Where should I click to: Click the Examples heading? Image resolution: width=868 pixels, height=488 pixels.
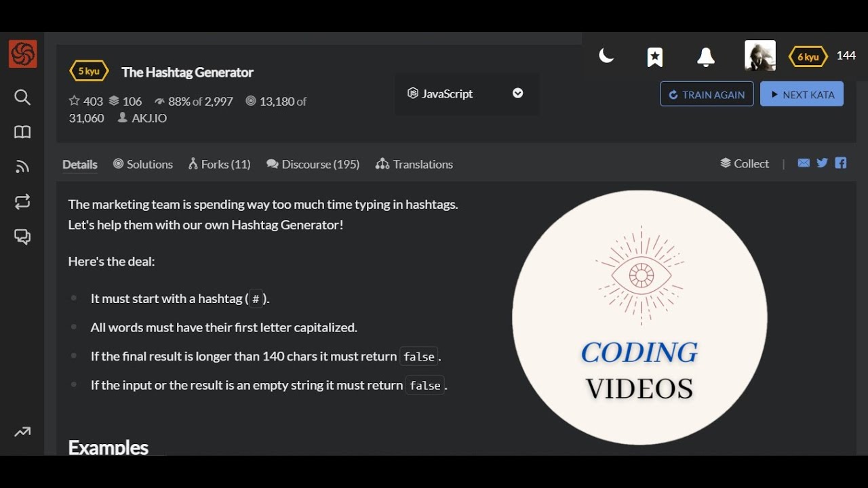coord(108,447)
